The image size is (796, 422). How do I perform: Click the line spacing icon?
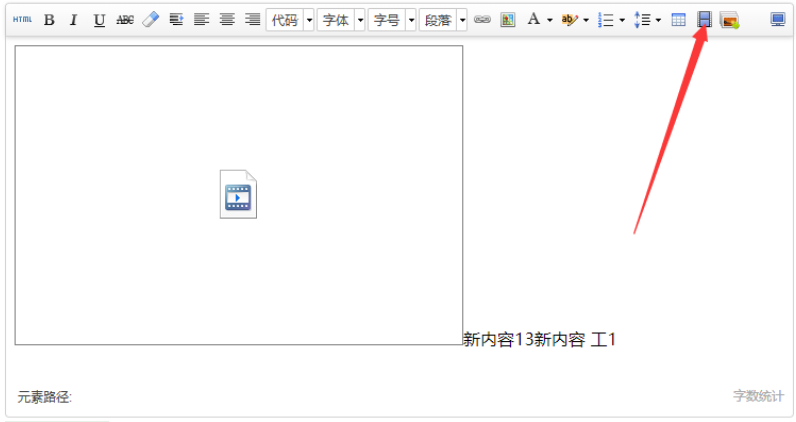click(x=642, y=20)
